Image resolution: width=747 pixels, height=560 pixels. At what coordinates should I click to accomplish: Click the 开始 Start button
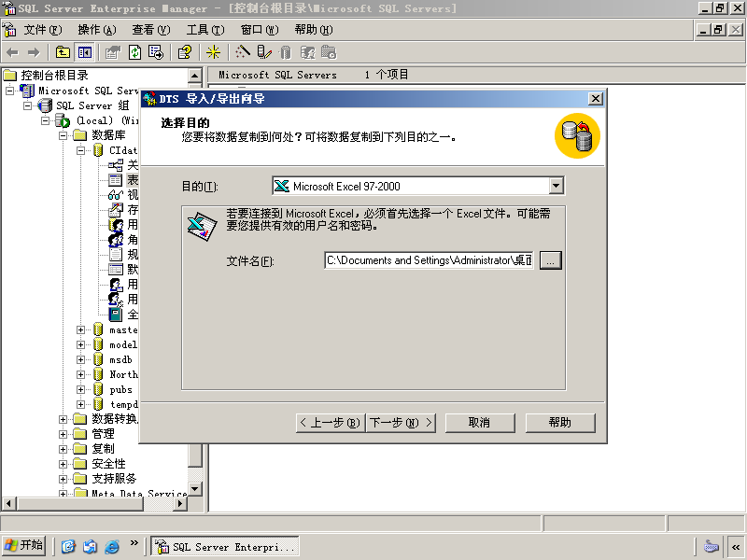click(24, 546)
